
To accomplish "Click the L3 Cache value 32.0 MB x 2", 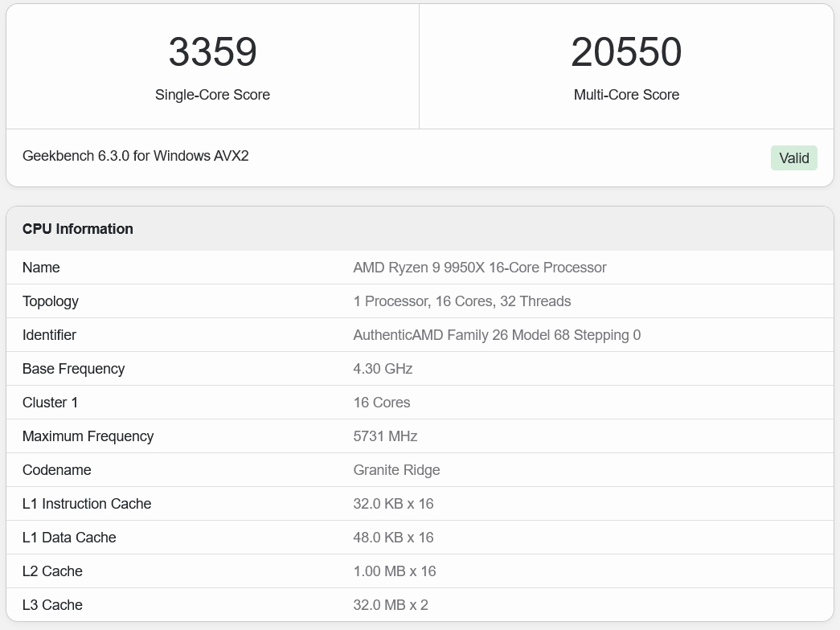I will (390, 605).
